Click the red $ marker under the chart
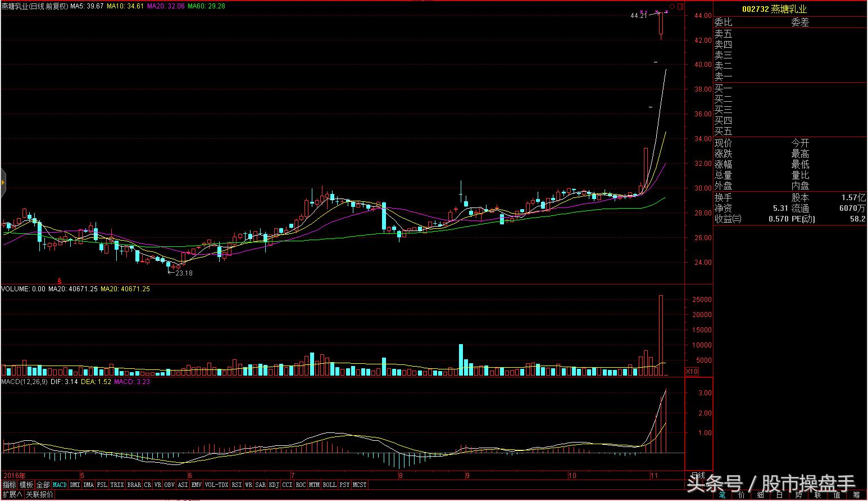This screenshot has height=501, width=868. pyautogui.click(x=60, y=280)
